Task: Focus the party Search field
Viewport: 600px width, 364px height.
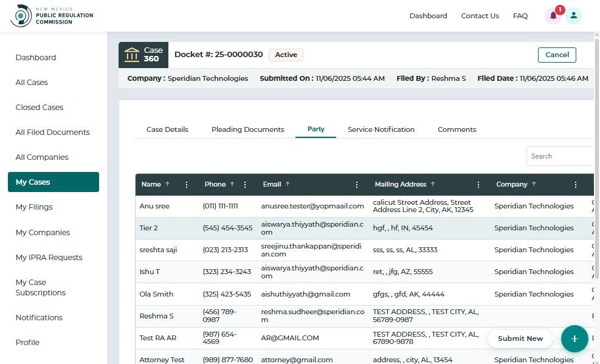Action: pyautogui.click(x=560, y=156)
